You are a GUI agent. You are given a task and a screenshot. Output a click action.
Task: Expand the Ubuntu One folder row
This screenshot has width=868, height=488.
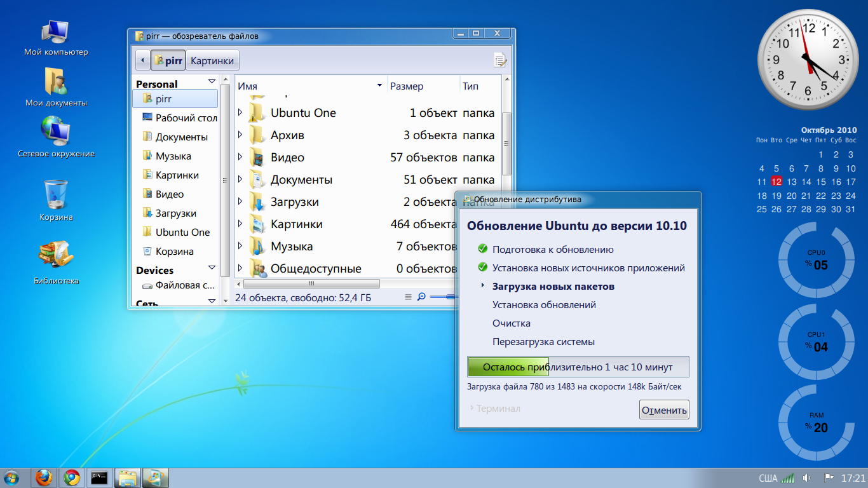240,112
